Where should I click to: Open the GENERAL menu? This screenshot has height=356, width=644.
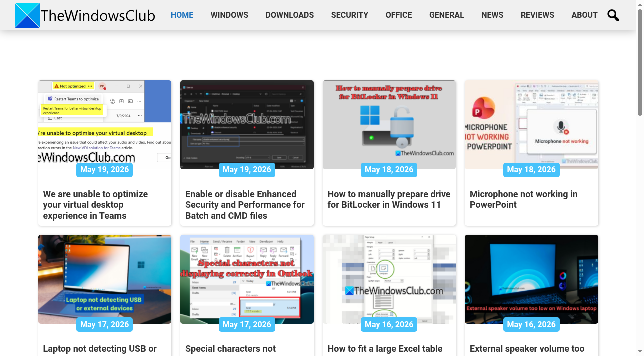pos(447,15)
